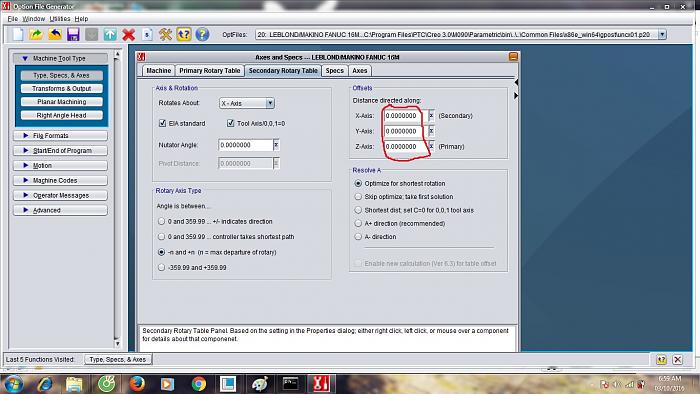700x394 pixels.
Task: Toggle EIA standard checkbox
Action: click(162, 123)
